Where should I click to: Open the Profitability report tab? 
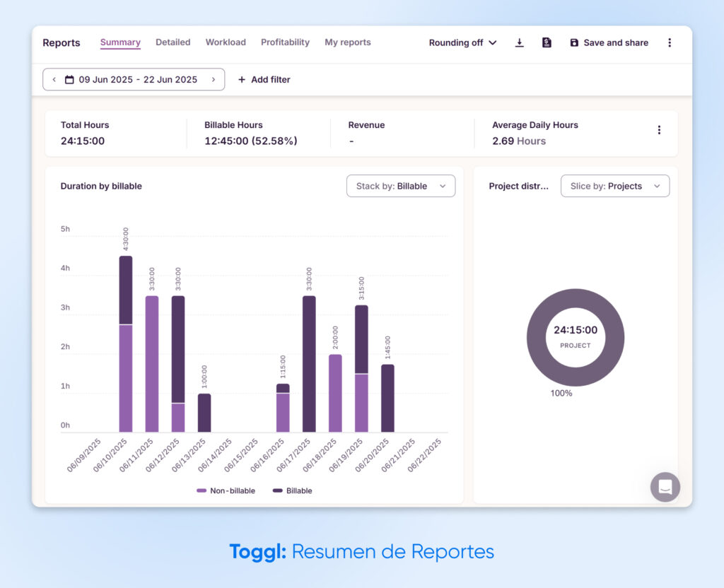pos(285,42)
